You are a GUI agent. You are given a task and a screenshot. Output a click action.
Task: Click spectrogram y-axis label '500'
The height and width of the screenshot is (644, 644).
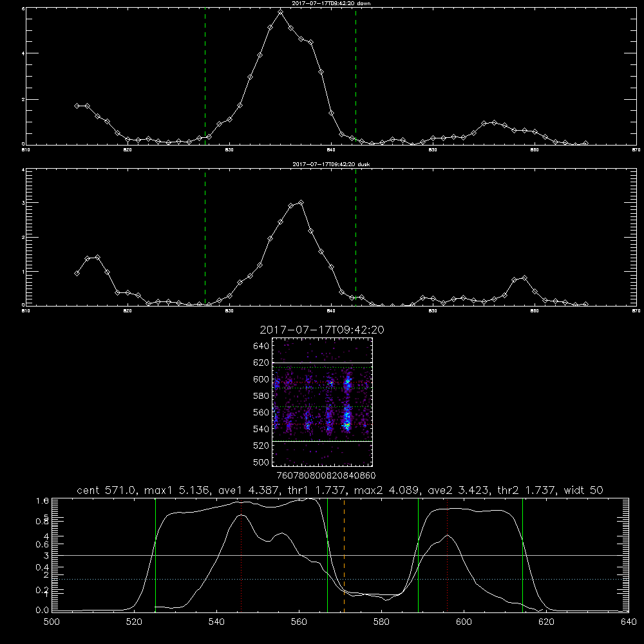click(x=261, y=462)
